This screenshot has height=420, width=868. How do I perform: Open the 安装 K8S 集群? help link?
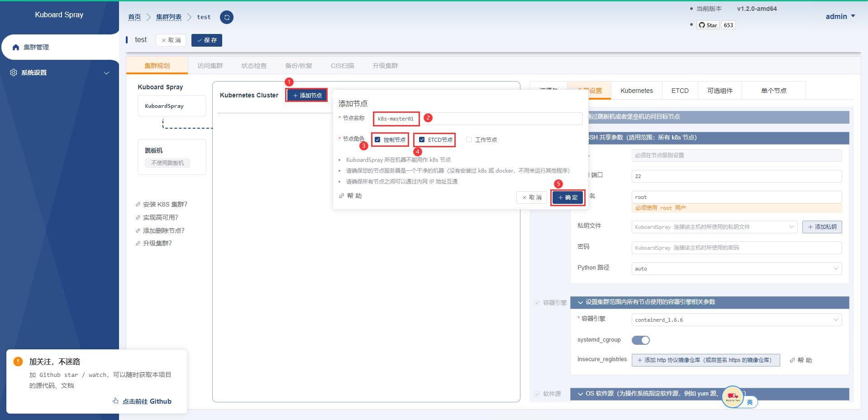[x=162, y=204]
